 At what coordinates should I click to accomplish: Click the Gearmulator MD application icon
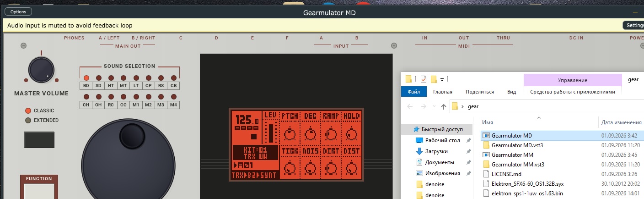coord(487,136)
